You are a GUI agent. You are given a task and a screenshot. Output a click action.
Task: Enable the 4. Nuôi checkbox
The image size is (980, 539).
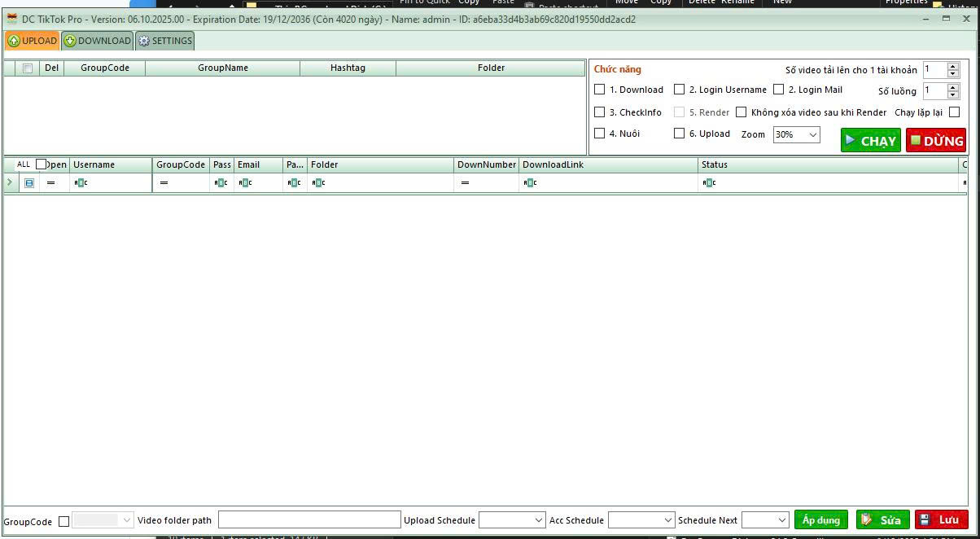(600, 134)
